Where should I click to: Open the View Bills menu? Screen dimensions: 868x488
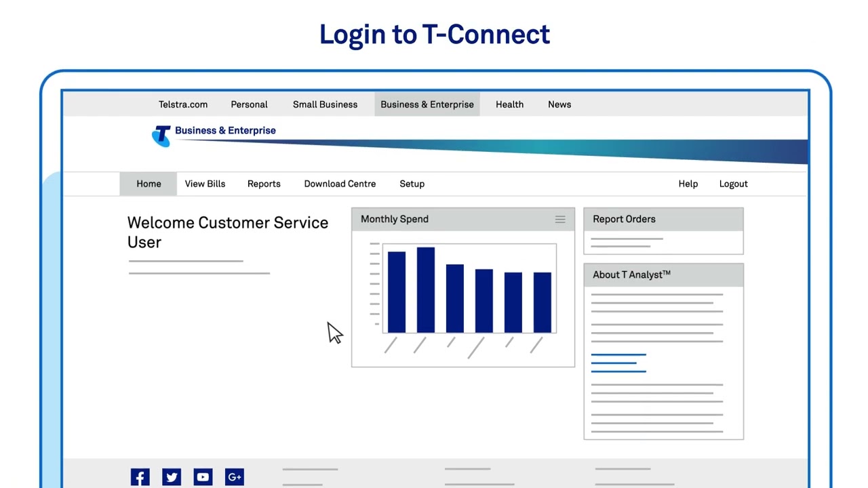coord(205,184)
